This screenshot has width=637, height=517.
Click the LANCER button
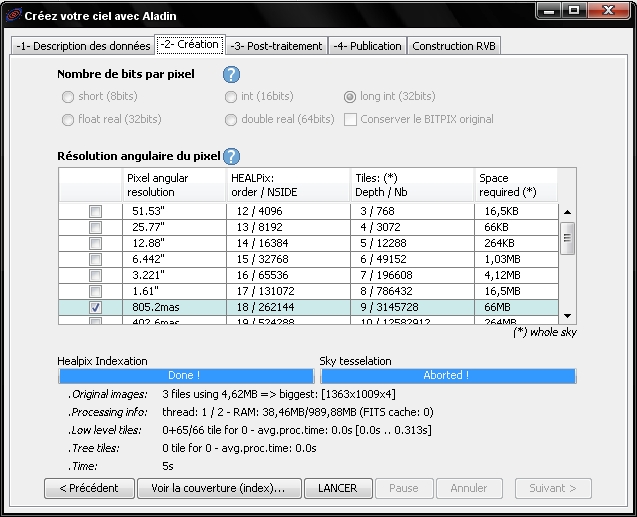point(338,488)
